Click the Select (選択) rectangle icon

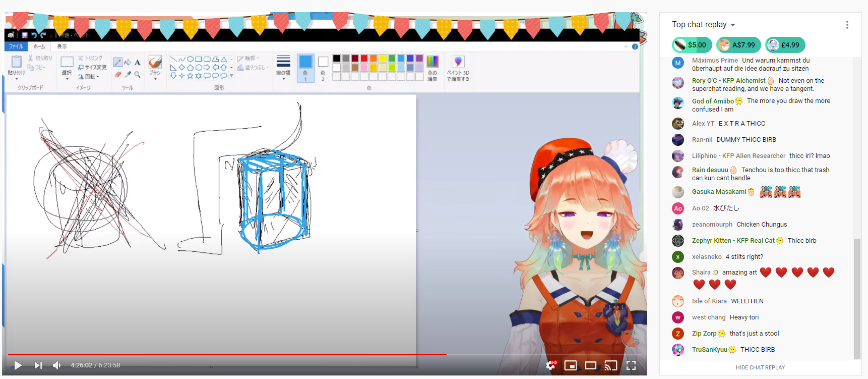click(67, 62)
